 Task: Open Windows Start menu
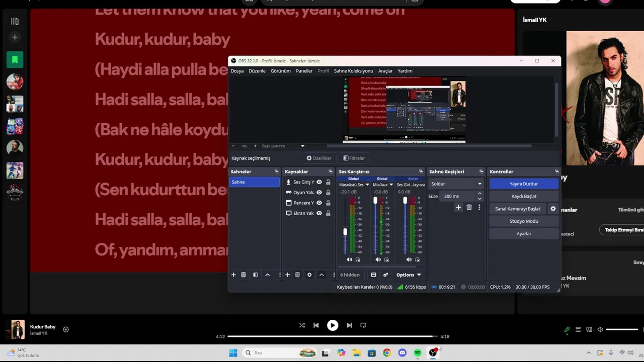(233, 353)
